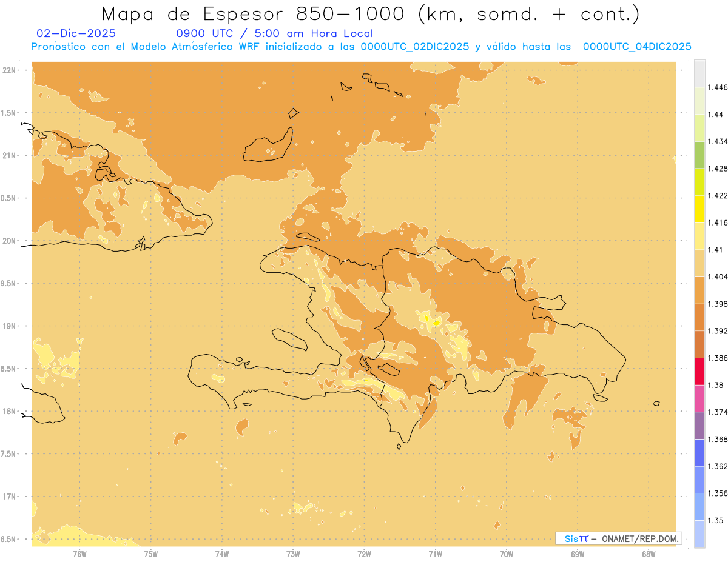Click the time label '0900 UTC / 5:00 am Hora Local'
This screenshot has width=728, height=562.
click(x=274, y=33)
